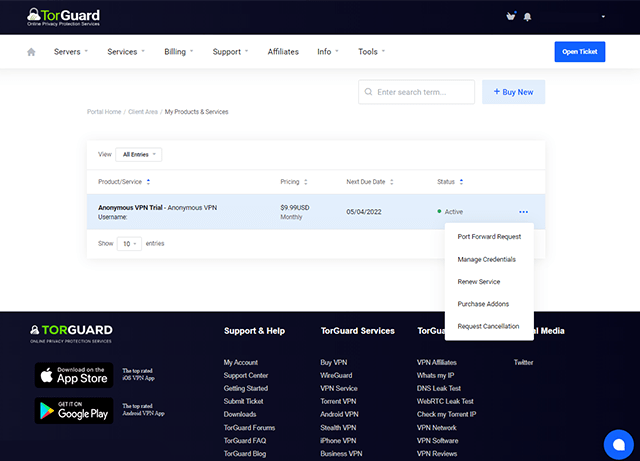Image resolution: width=640 pixels, height=461 pixels.
Task: Open the Billing menu
Action: coord(178,52)
